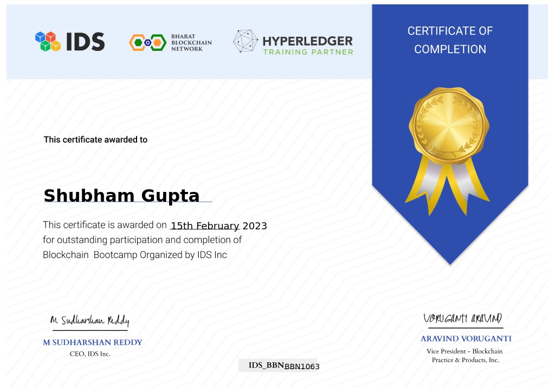Click the 'CEO, IDS Inc.' title text
The width and height of the screenshot is (555, 392).
90,354
